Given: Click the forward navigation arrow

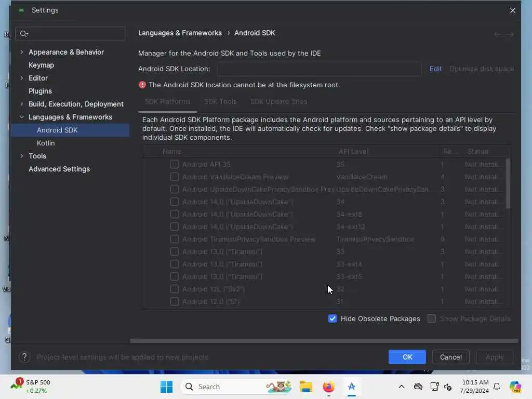Looking at the screenshot, I should [x=510, y=34].
